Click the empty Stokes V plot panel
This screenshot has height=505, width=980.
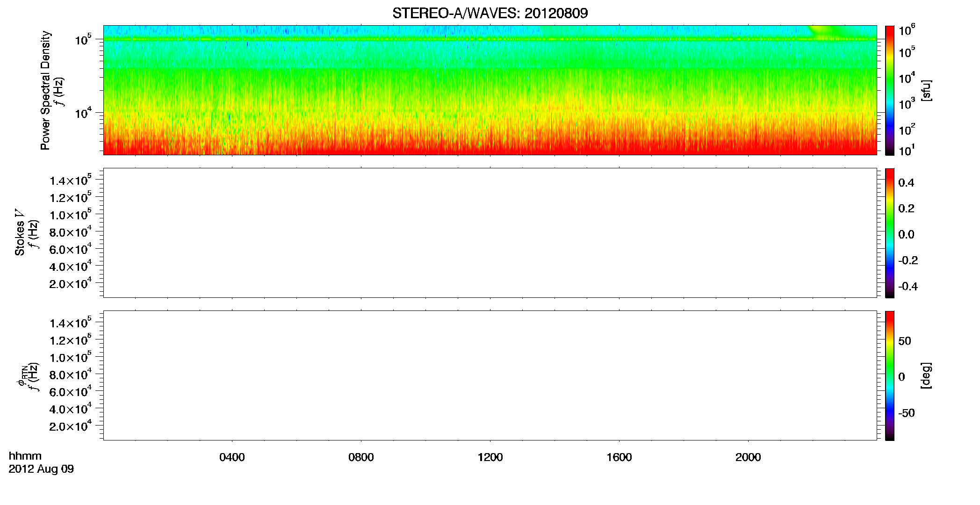[x=490, y=233]
